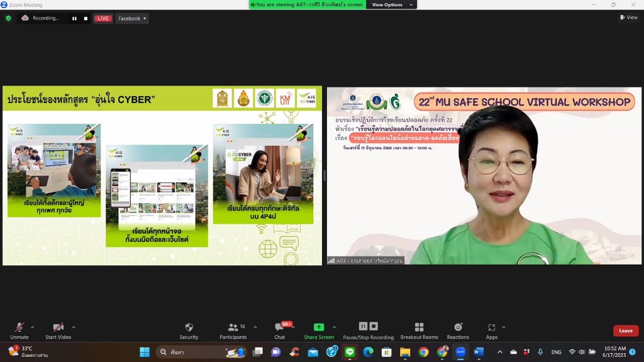Open the Chat panel

[x=280, y=331]
